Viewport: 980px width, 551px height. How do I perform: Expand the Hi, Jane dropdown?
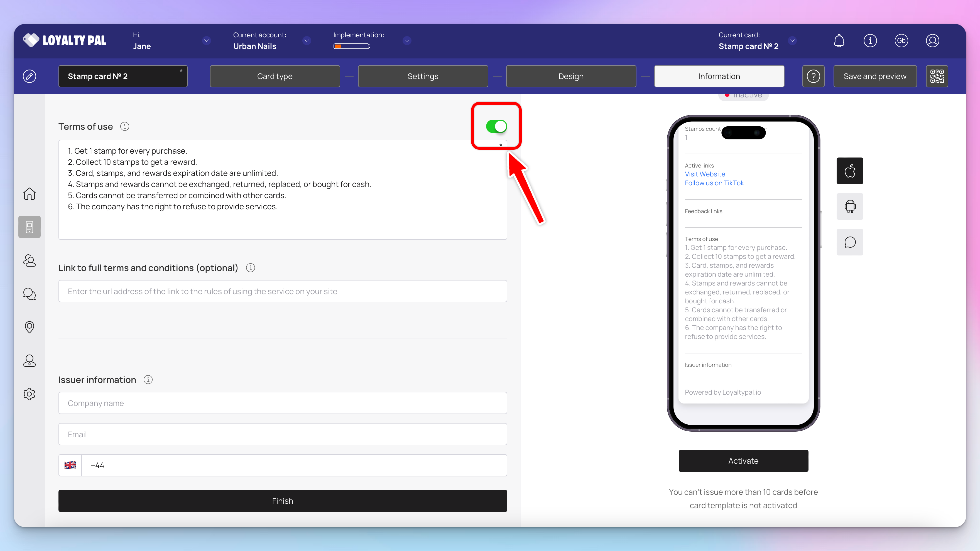207,41
